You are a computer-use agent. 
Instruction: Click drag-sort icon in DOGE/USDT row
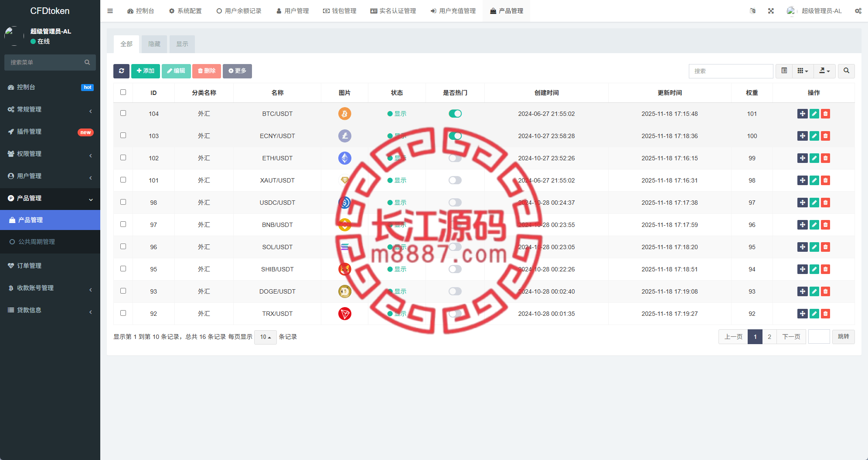click(x=802, y=291)
